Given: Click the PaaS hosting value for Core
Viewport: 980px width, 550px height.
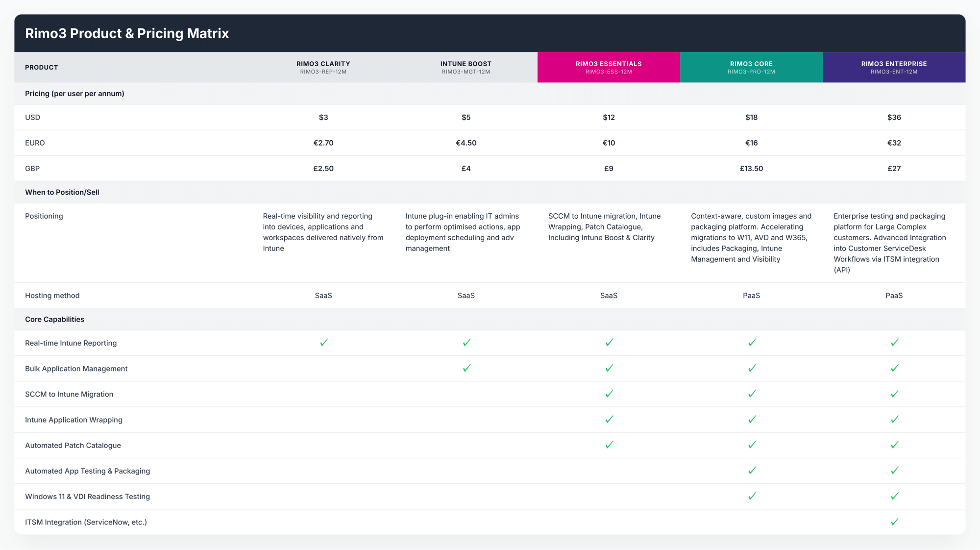Looking at the screenshot, I should point(751,296).
